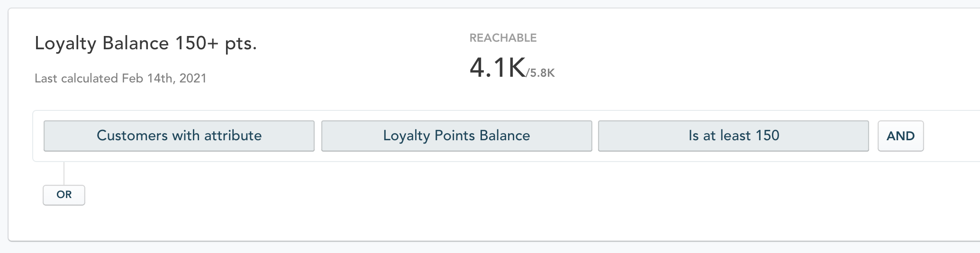Click the /5.8K total customers figure
This screenshot has height=253, width=980.
(541, 72)
